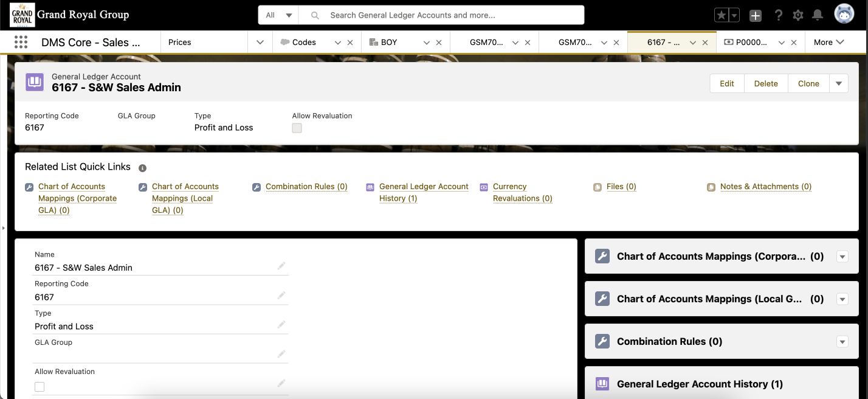Image resolution: width=868 pixels, height=399 pixels.
Task: Open Files (0) quick link
Action: (x=621, y=187)
